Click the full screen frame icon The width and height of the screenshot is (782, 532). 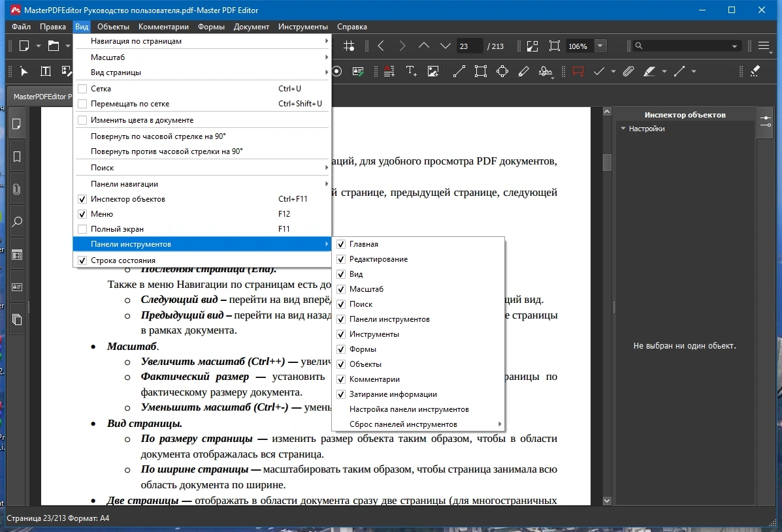[x=554, y=46]
